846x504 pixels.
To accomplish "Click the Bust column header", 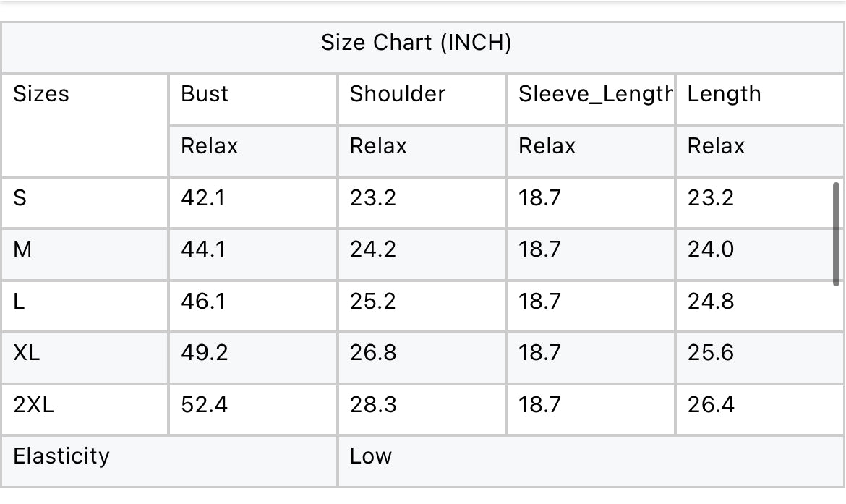I will (205, 94).
